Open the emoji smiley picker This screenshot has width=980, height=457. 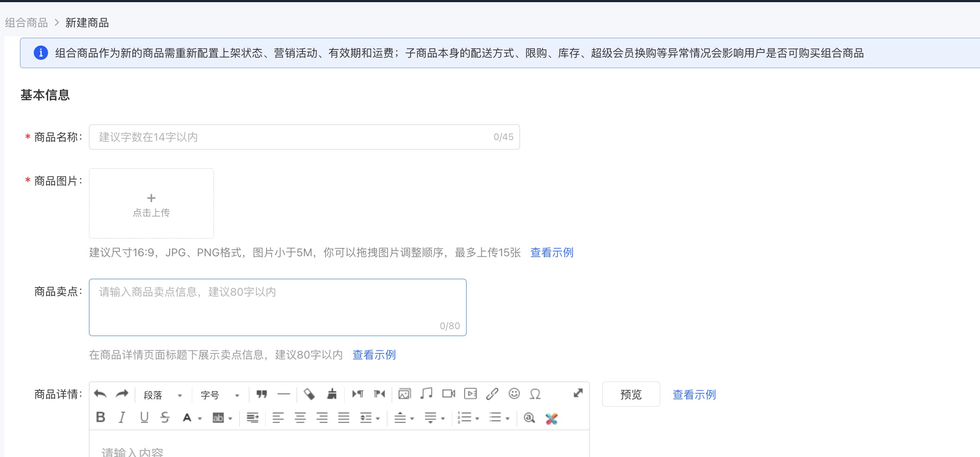point(514,394)
